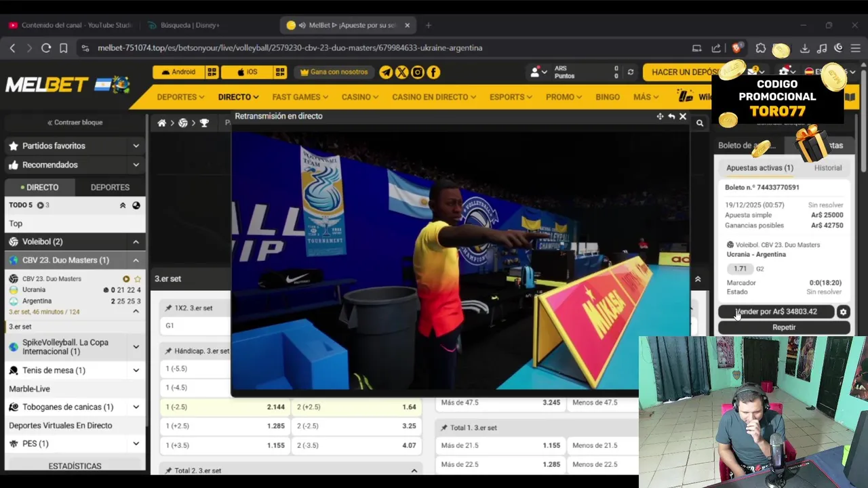868x488 pixels.
Task: Open browser extensions puzzle icon
Action: pos(761,48)
